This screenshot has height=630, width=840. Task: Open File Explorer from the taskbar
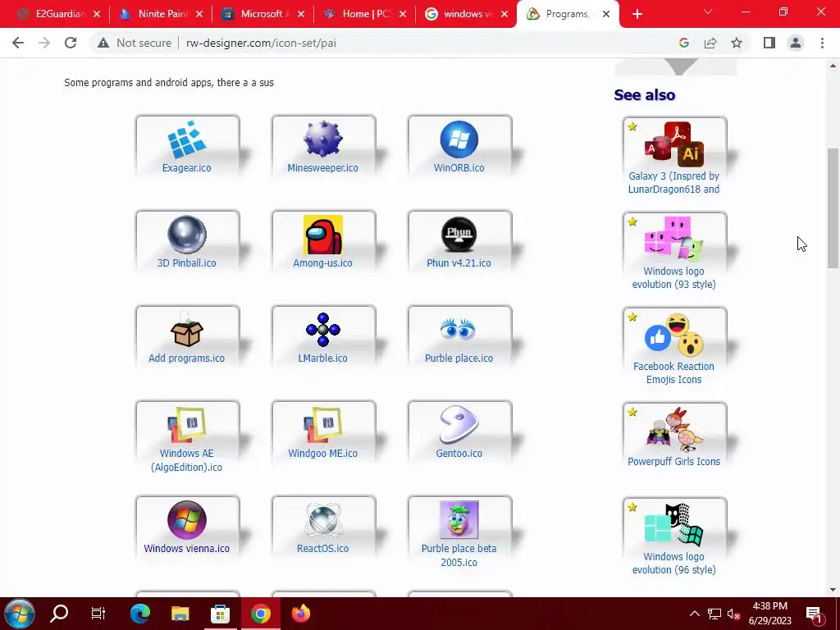tap(180, 614)
